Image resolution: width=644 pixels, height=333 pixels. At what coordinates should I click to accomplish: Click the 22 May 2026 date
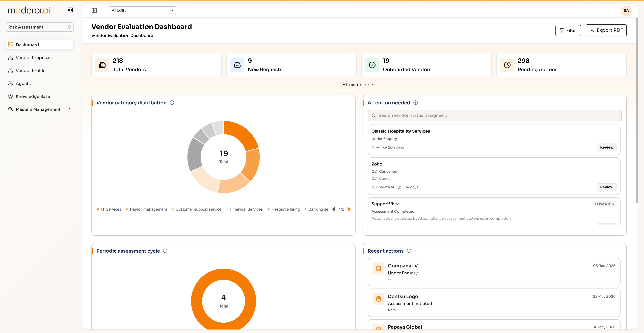[x=604, y=296]
